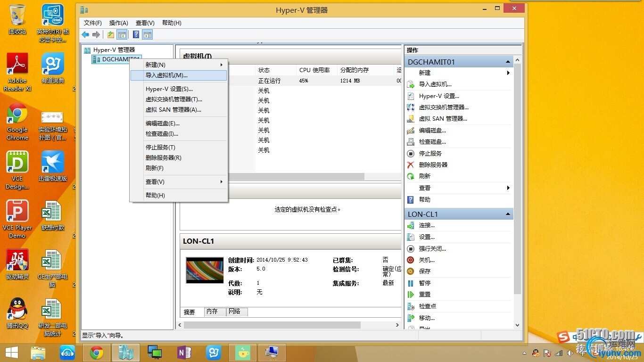Collapse the LON-CL1 actions section

point(508,214)
